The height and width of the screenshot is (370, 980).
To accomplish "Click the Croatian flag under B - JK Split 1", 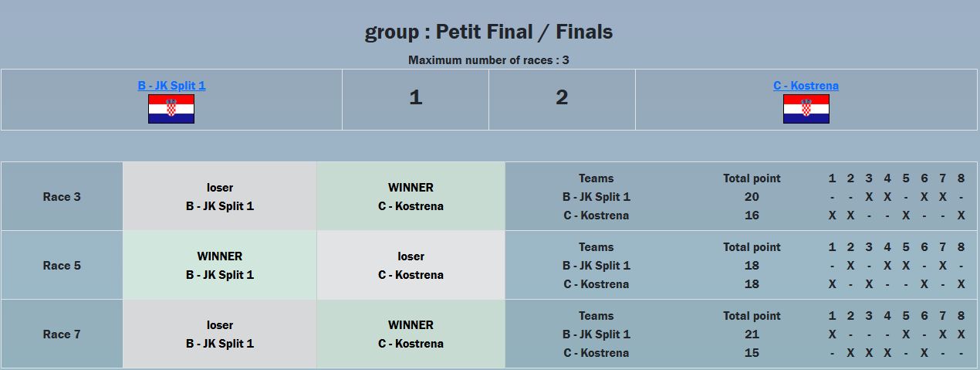I will [x=171, y=109].
